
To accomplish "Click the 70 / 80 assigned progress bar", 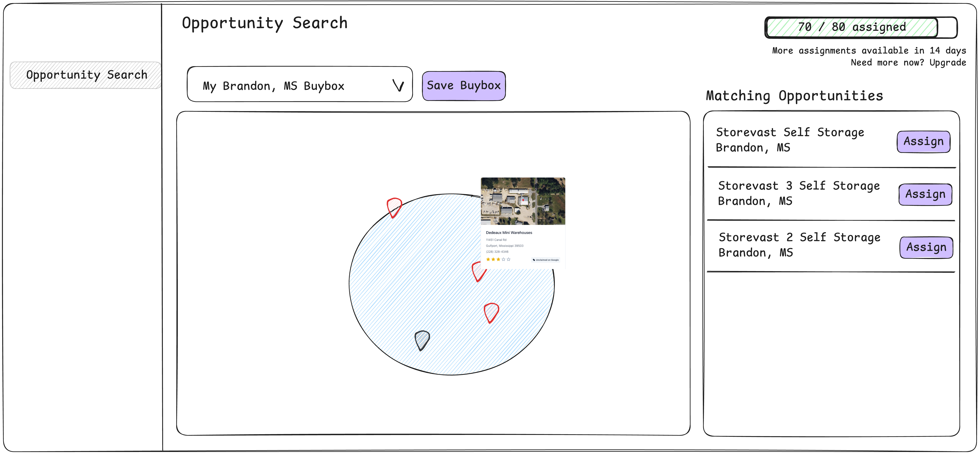I will point(861,27).
